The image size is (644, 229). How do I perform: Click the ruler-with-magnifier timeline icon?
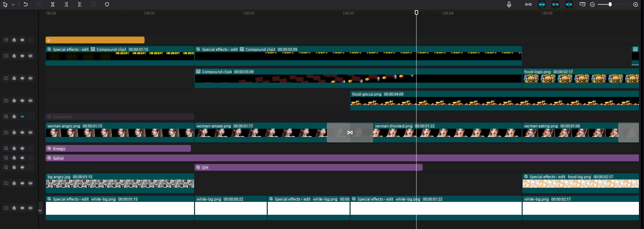click(x=582, y=4)
